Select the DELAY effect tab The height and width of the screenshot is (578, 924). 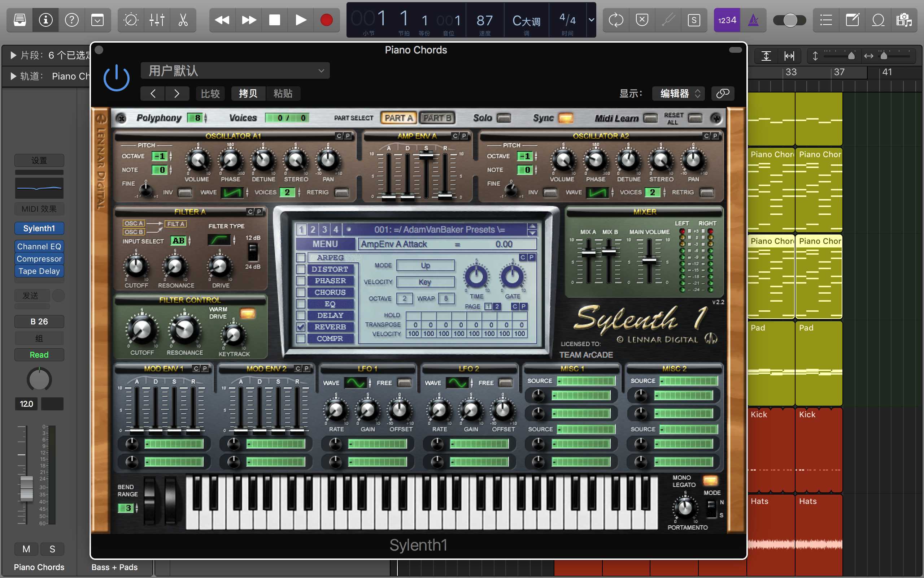tap(330, 315)
